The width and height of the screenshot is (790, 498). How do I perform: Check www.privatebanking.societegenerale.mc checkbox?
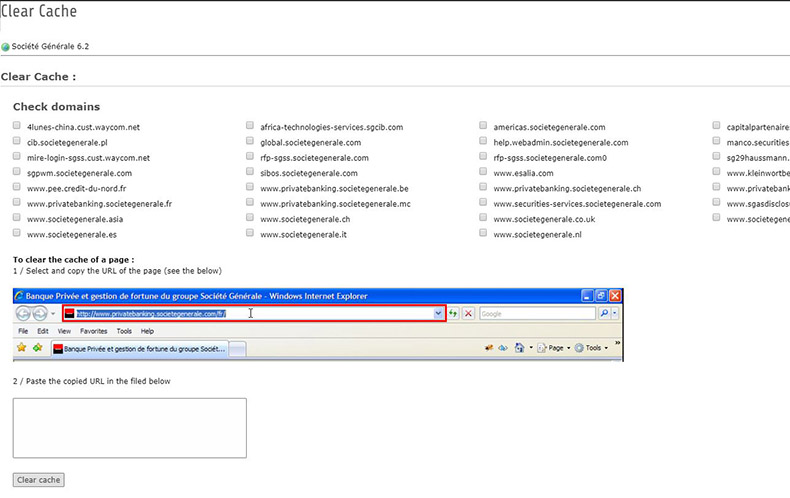click(x=250, y=202)
